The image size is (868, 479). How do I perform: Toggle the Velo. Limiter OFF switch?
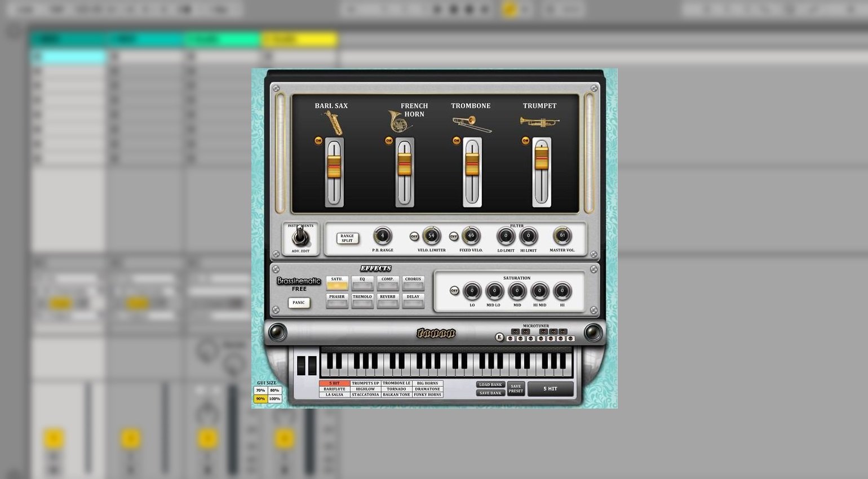click(414, 237)
